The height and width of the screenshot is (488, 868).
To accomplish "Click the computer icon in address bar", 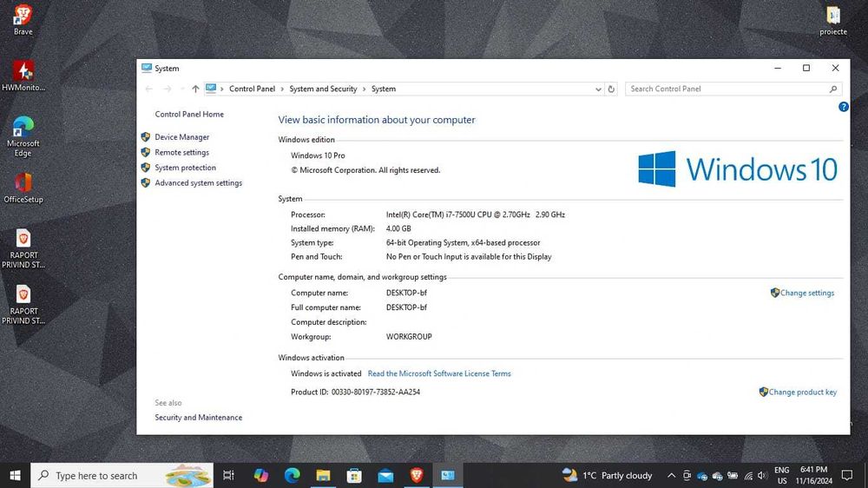I will 211,89.
